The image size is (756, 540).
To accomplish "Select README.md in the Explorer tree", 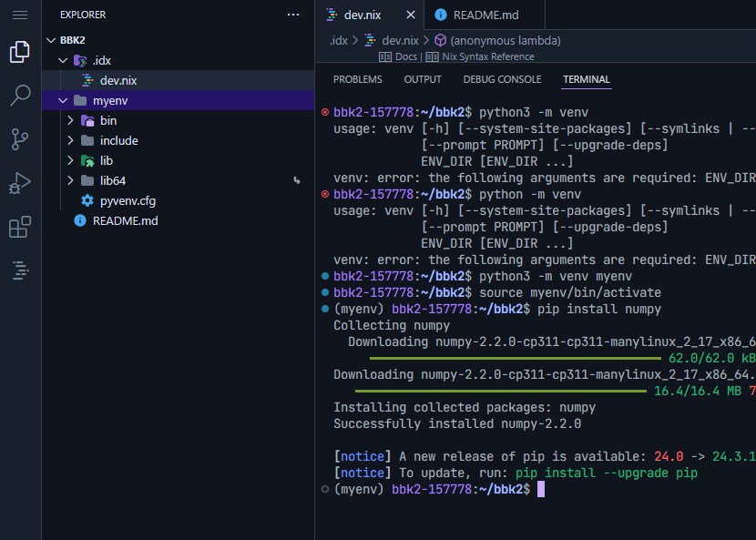I will pos(178,220).
